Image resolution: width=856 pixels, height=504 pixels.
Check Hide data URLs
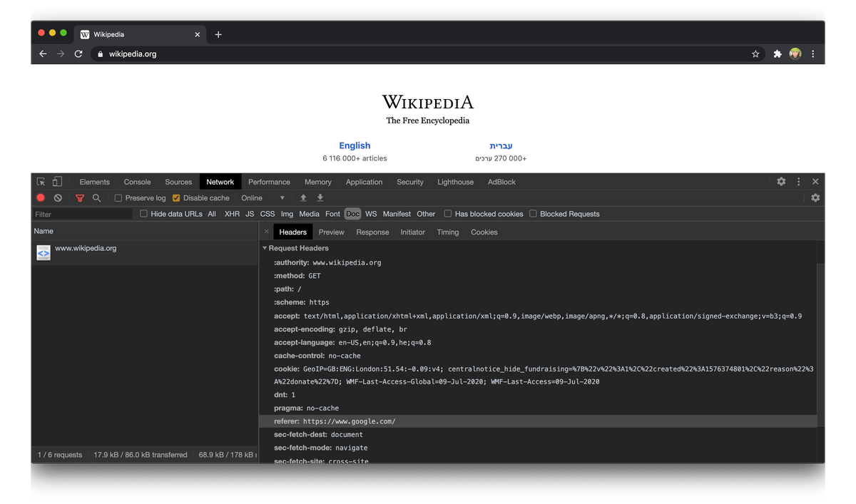[x=143, y=214]
